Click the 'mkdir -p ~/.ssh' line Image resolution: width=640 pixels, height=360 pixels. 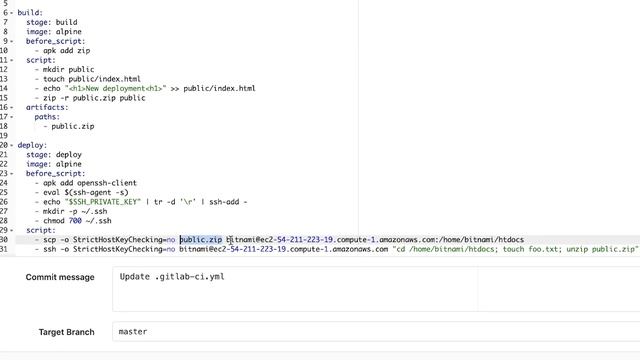(x=71, y=211)
